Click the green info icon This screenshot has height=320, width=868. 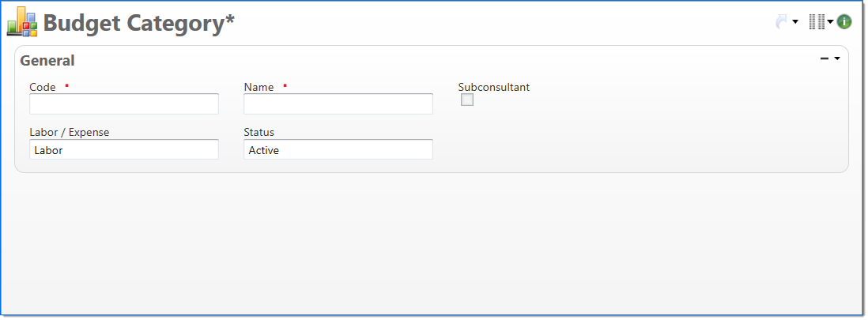click(844, 22)
